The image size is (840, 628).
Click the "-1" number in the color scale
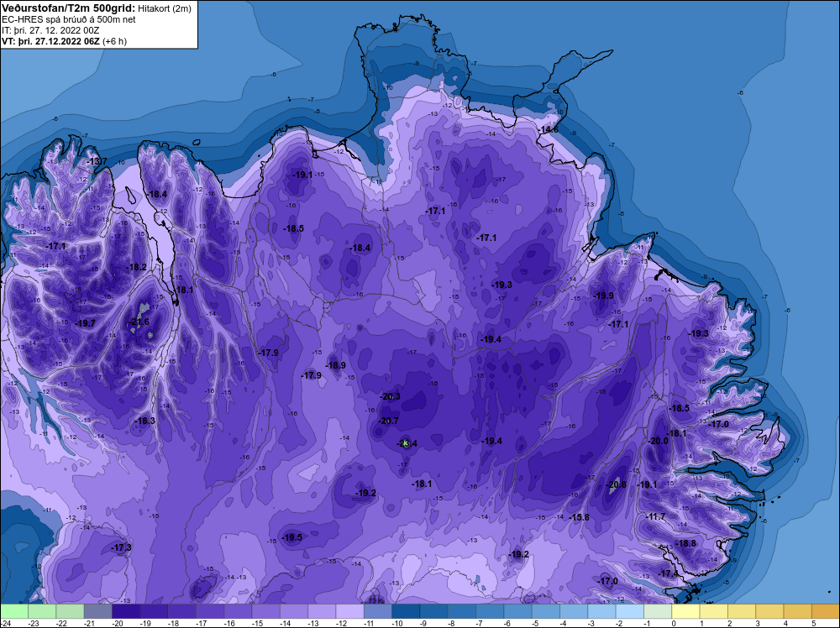647,623
